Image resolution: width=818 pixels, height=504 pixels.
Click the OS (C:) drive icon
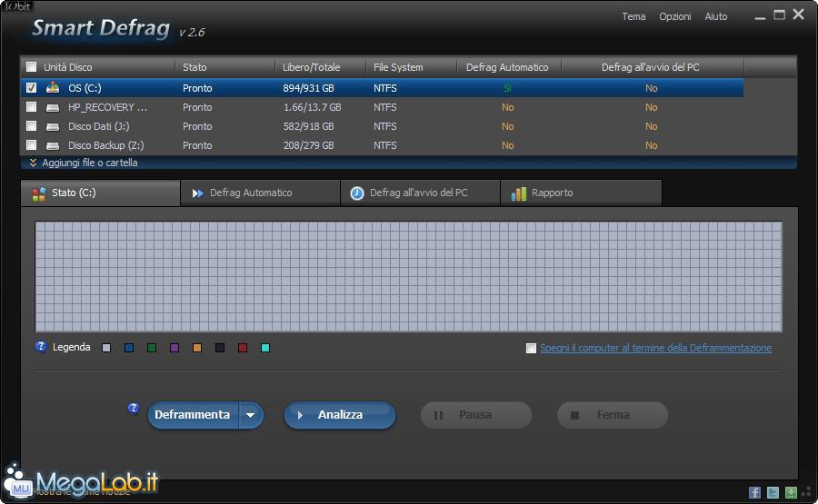click(x=52, y=87)
